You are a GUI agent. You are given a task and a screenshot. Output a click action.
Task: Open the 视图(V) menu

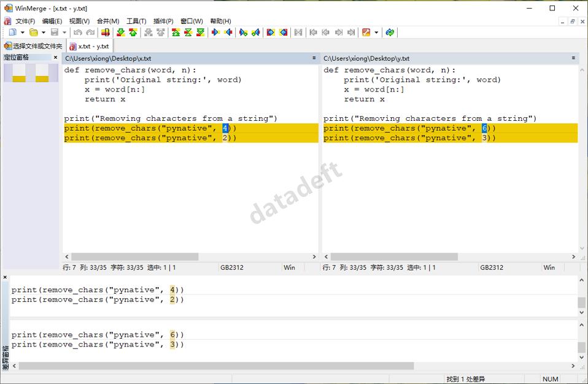tap(79, 21)
